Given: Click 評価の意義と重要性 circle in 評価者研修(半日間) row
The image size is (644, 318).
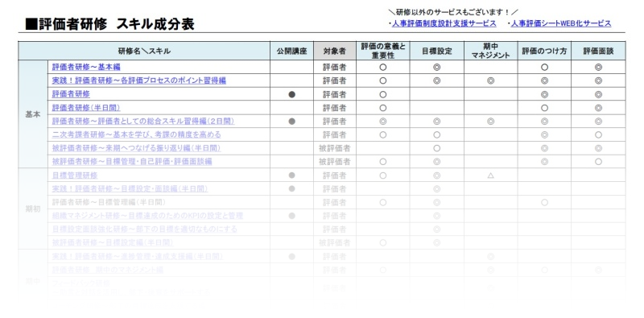Looking at the screenshot, I should tap(383, 108).
